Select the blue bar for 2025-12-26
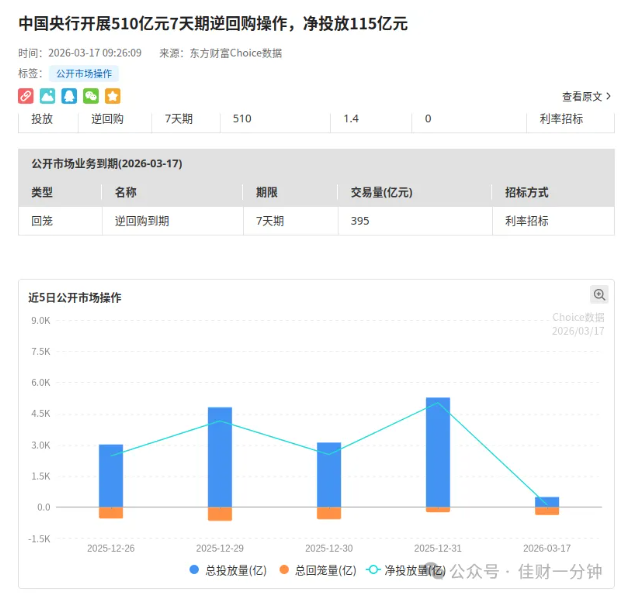The width and height of the screenshot is (622, 596). (x=111, y=476)
